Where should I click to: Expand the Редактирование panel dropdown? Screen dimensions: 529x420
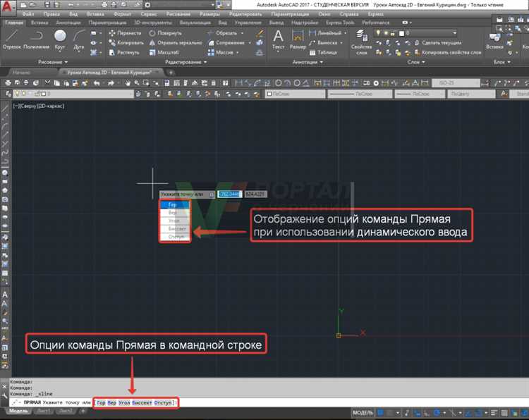tap(186, 62)
